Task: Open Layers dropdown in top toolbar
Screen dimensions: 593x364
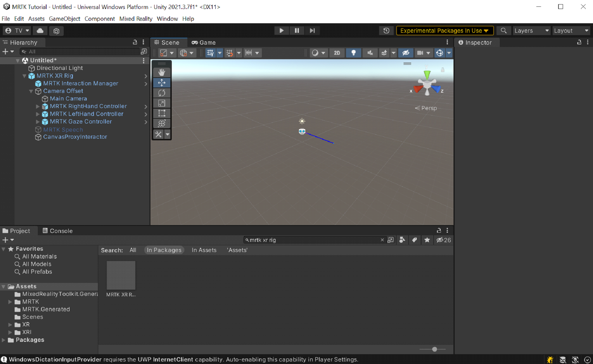Action: tap(531, 30)
